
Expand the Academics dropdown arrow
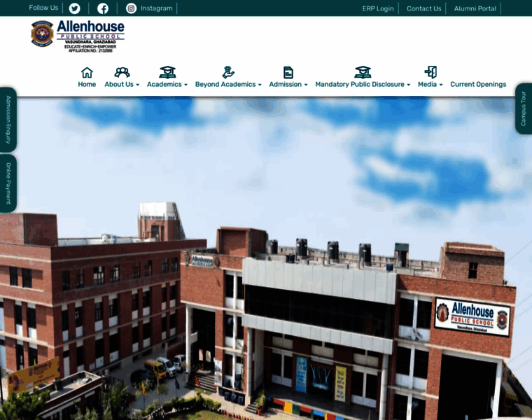coord(185,85)
